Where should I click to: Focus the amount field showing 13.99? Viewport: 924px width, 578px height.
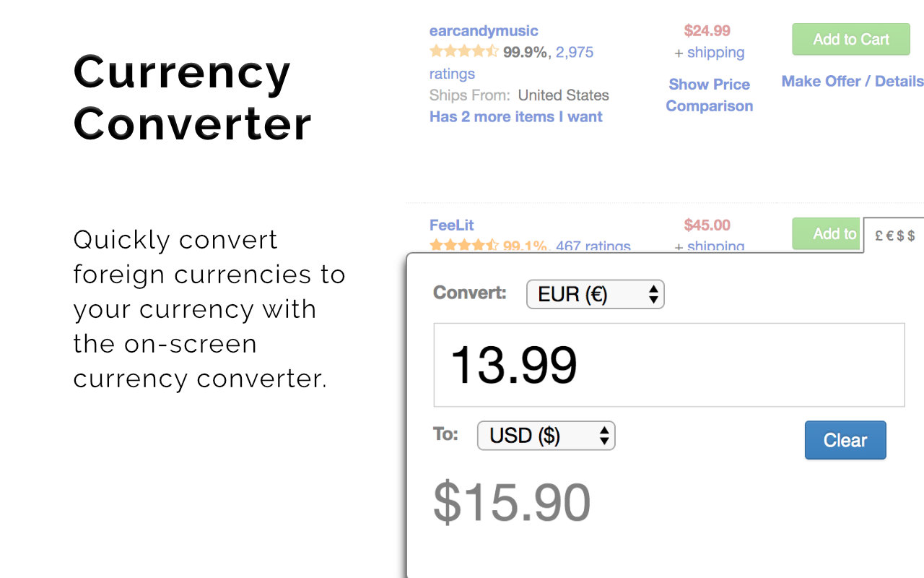click(668, 365)
